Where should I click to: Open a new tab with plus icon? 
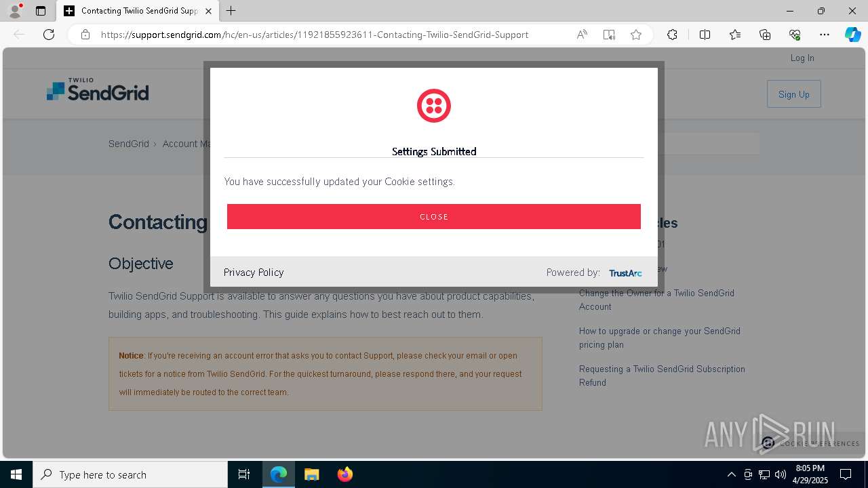(x=231, y=11)
